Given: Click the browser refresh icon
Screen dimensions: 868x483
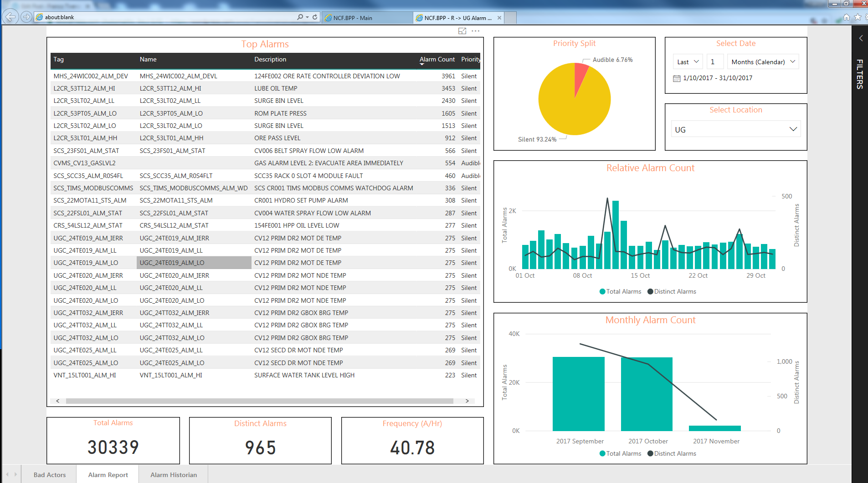Looking at the screenshot, I should coord(315,17).
